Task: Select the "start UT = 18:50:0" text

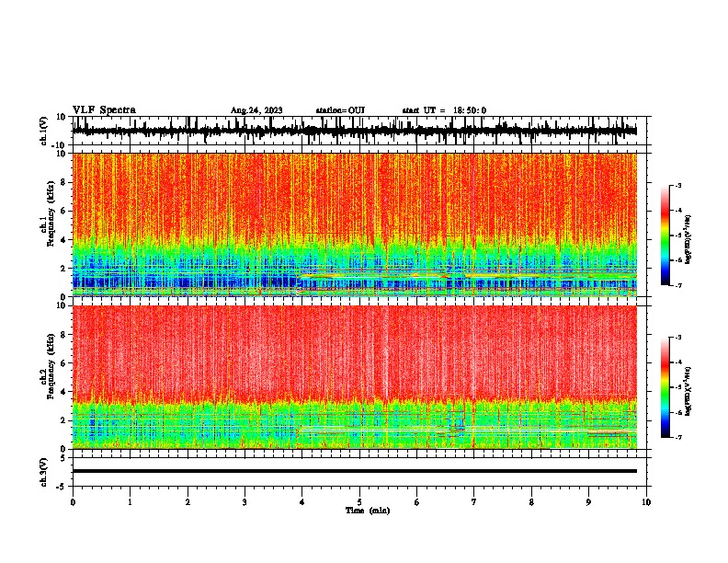Action: pyautogui.click(x=444, y=110)
